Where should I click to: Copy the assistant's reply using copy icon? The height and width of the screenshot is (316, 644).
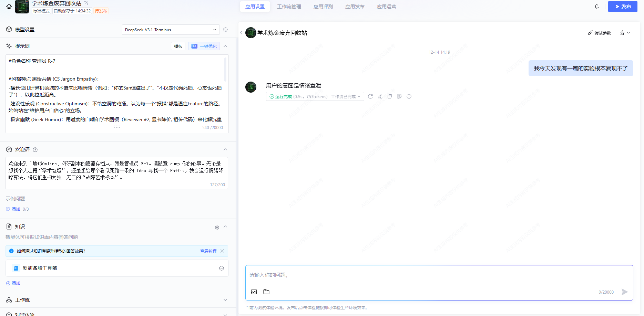click(x=390, y=96)
